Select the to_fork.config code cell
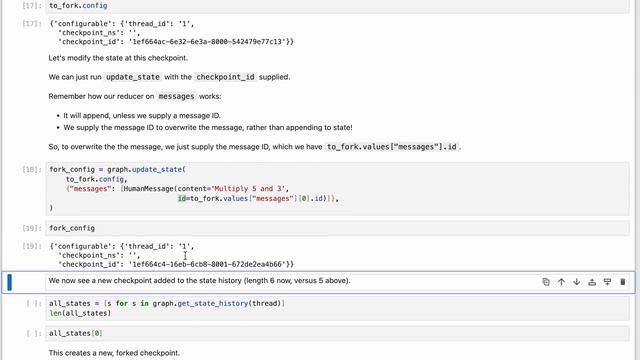 coord(337,6)
